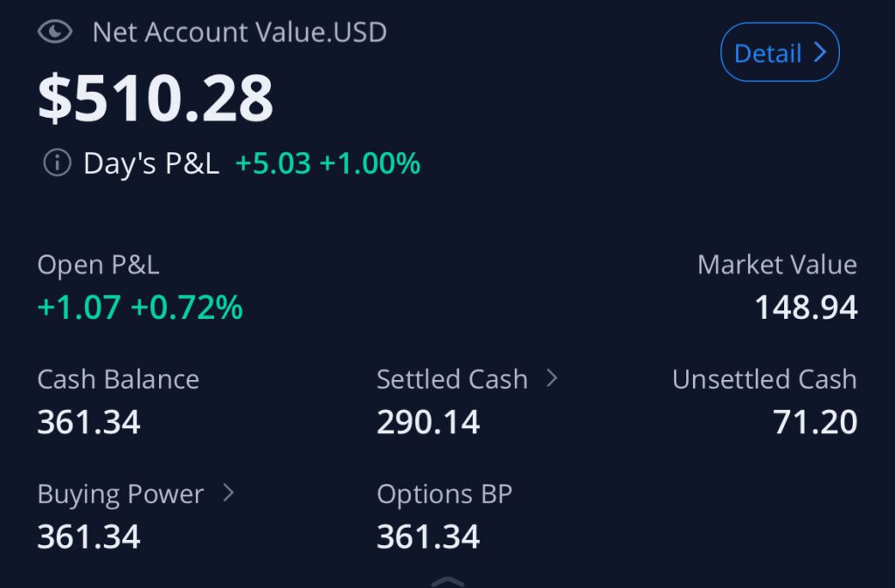Screen dimensions: 895x588
Task: Tap the Unsettled Cash label
Action: pyautogui.click(x=764, y=379)
